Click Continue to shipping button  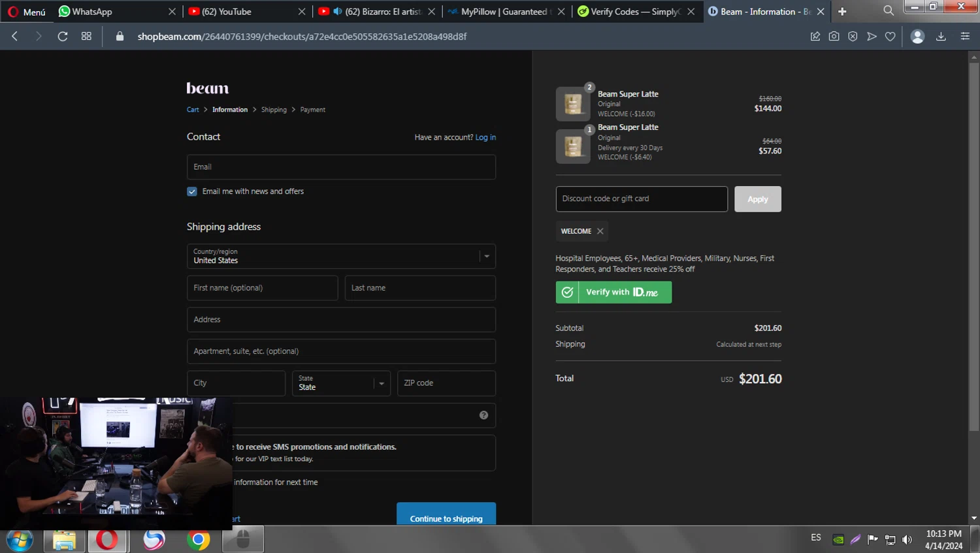click(446, 514)
